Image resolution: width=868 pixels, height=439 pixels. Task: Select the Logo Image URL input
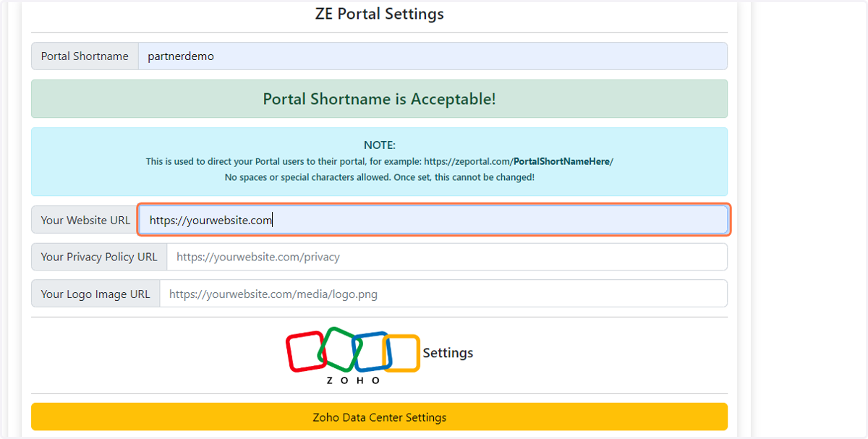[443, 294]
